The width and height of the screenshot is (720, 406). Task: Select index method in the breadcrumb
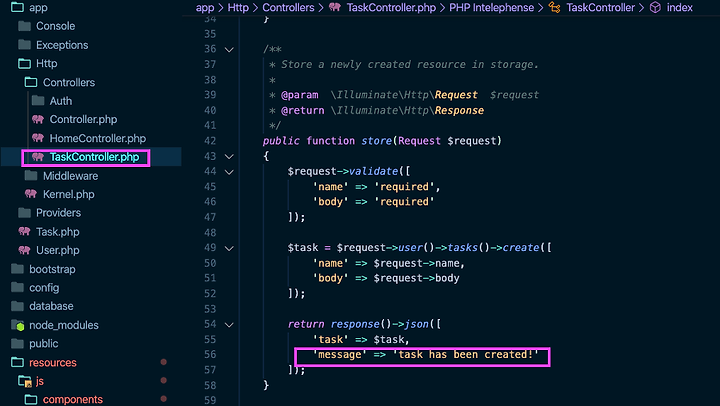680,7
